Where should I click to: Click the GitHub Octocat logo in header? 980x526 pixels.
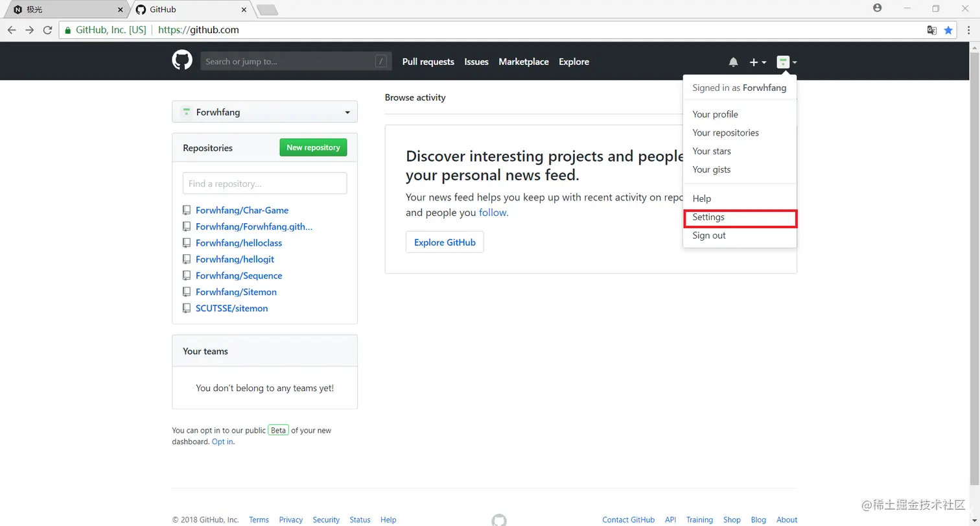click(182, 61)
